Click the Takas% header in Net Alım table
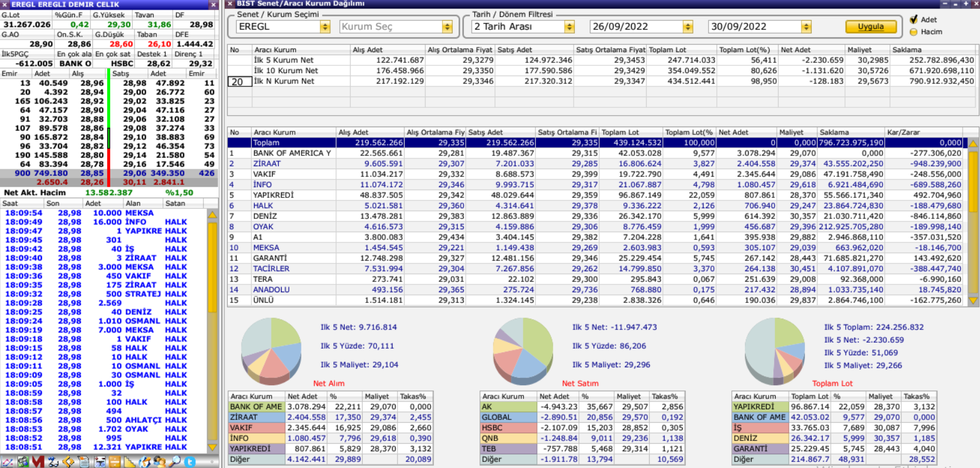 click(415, 397)
